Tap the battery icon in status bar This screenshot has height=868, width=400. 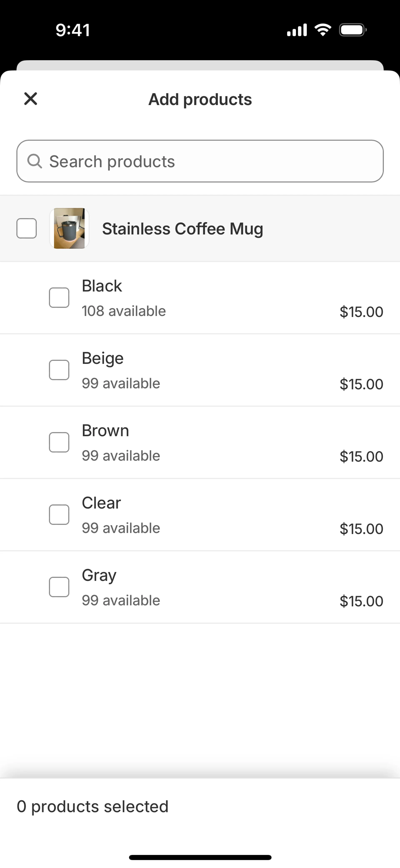[x=352, y=30]
